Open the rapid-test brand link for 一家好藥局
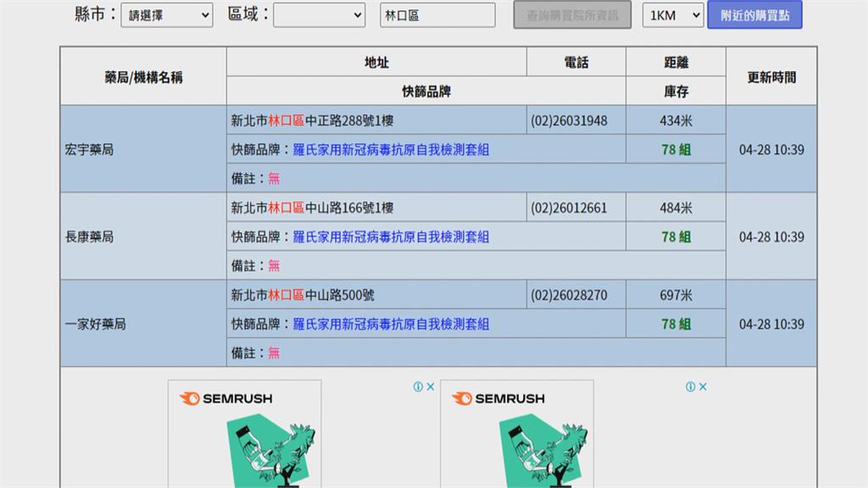This screenshot has height=488, width=868. pyautogui.click(x=391, y=324)
